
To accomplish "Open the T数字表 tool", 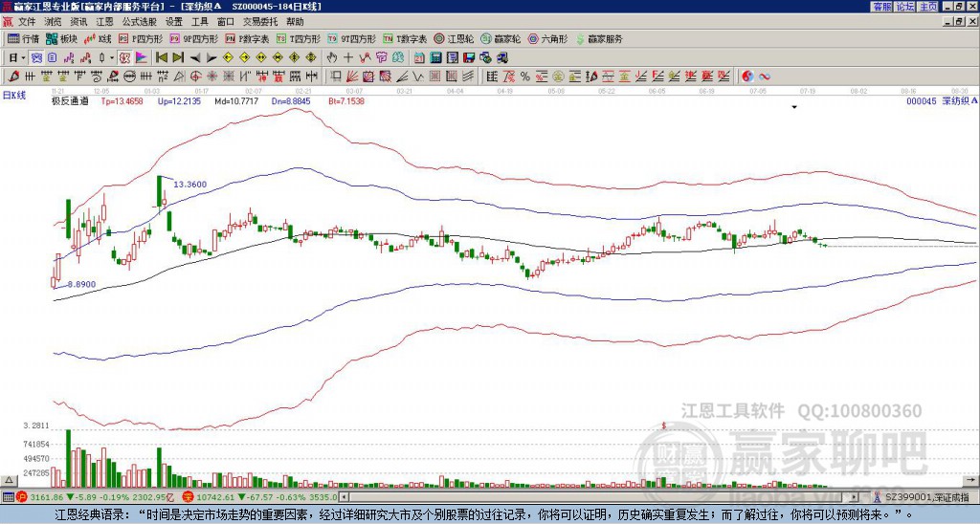I will [405, 38].
